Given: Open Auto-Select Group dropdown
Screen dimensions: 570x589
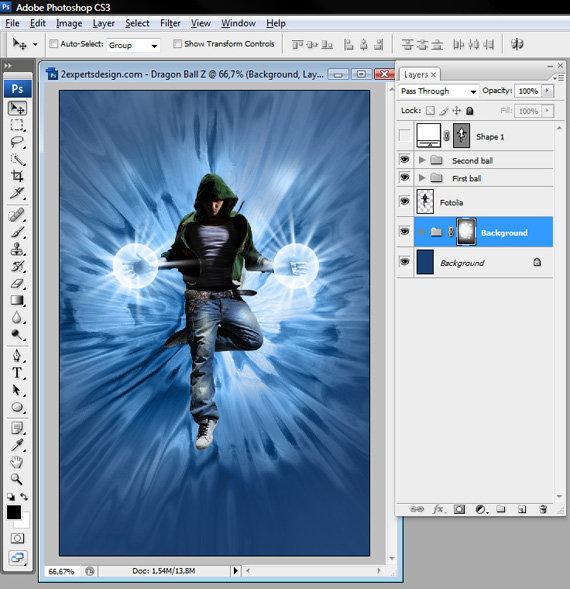Looking at the screenshot, I should 133,45.
